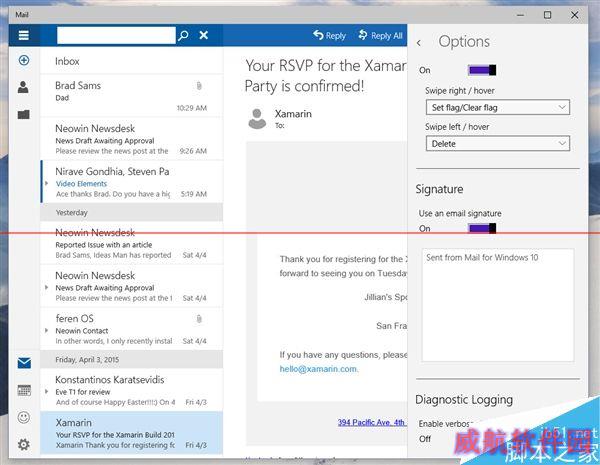Image resolution: width=600 pixels, height=465 pixels.
Task: Open the Calendar icon
Action: click(24, 390)
